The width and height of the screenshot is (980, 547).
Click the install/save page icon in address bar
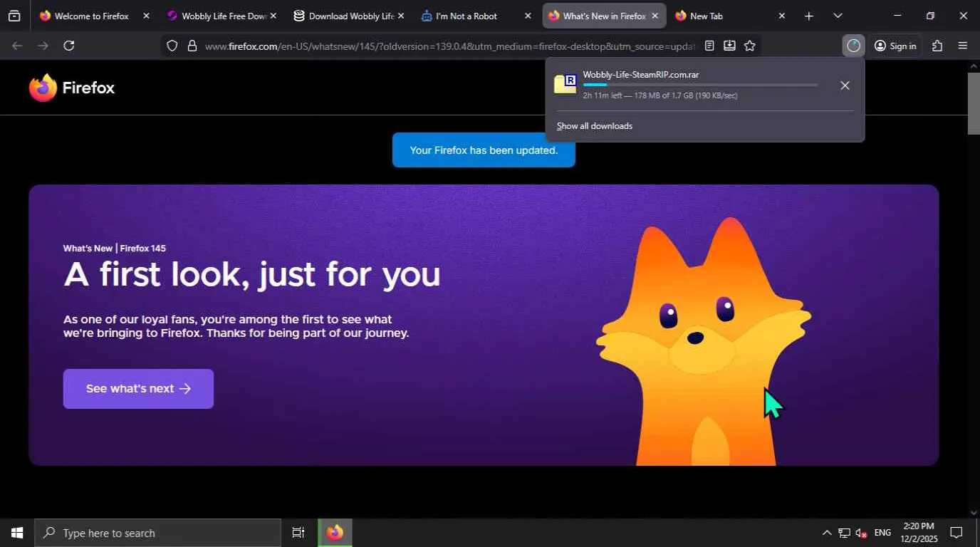click(x=729, y=46)
